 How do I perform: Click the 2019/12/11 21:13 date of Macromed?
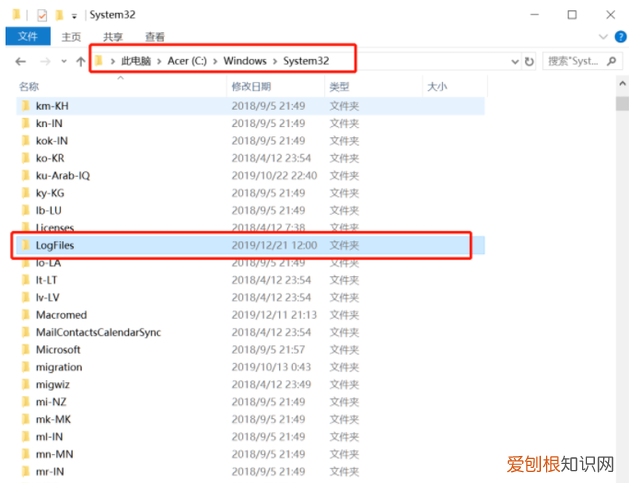coord(274,315)
